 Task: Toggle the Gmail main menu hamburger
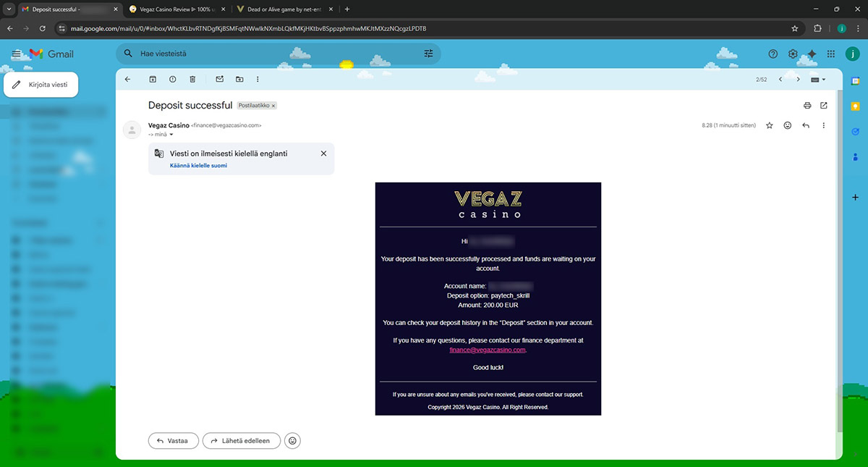pos(16,54)
